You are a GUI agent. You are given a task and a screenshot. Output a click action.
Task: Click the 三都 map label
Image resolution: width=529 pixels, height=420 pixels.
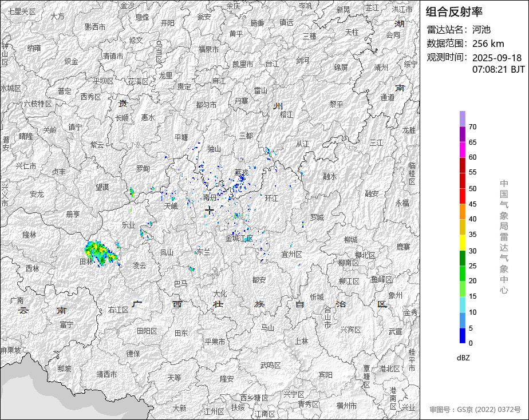[246, 136]
